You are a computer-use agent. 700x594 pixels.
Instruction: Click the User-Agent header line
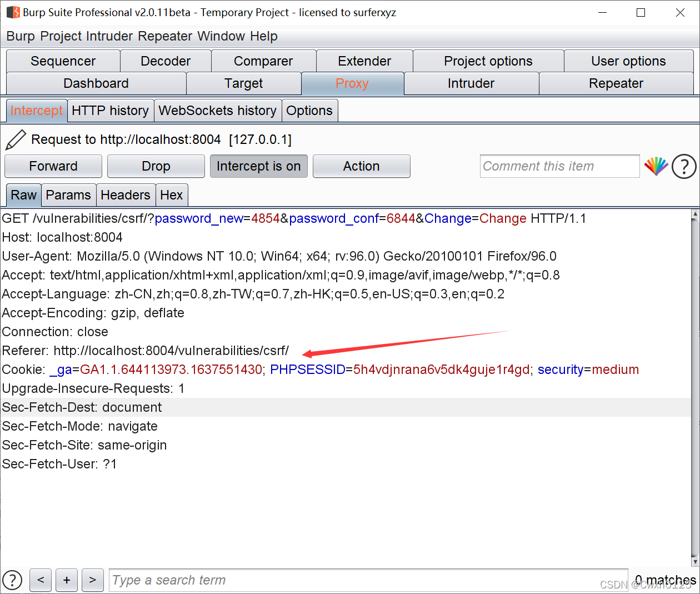pos(279,256)
